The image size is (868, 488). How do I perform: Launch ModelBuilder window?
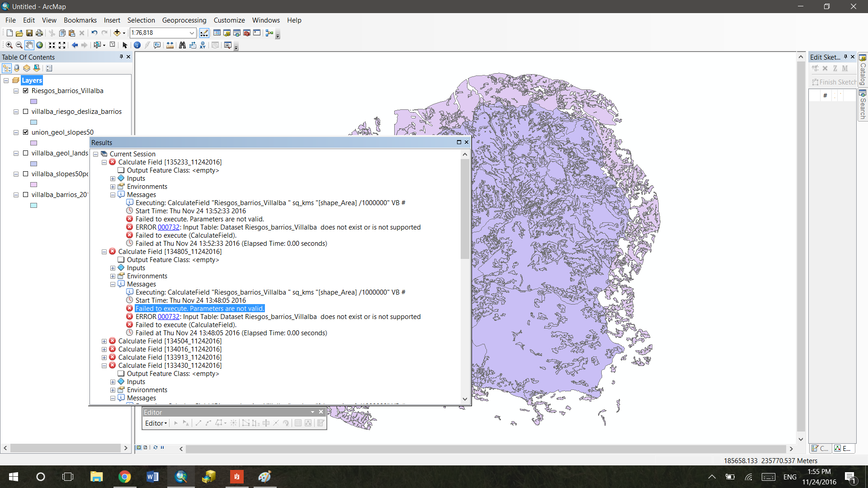(269, 33)
